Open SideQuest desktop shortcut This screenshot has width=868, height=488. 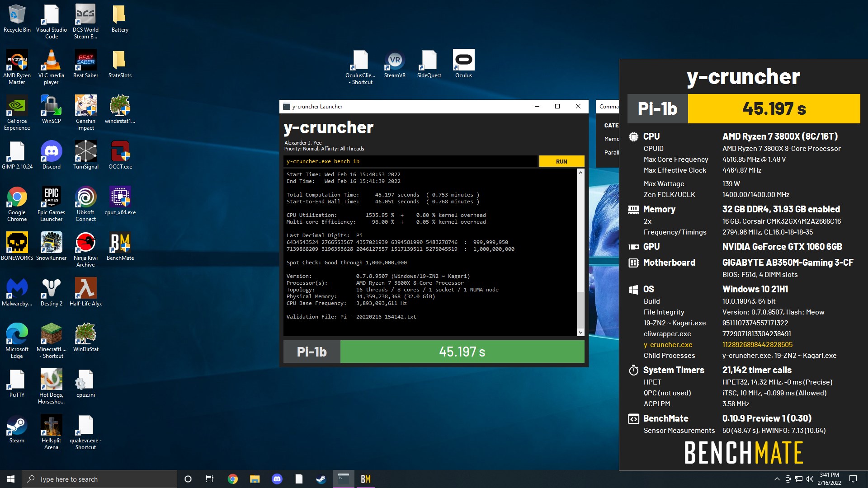point(429,64)
